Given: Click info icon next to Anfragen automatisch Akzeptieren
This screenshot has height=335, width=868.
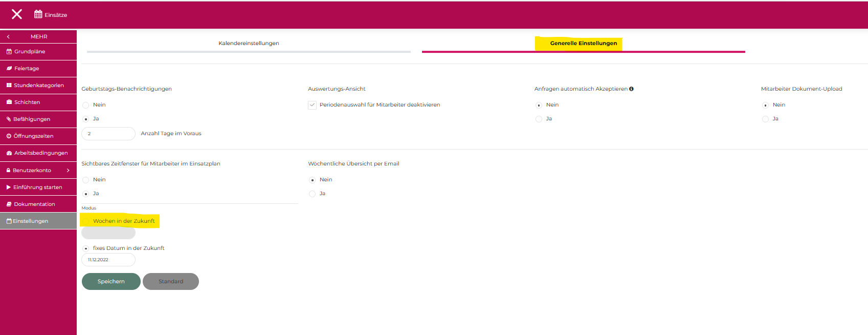Looking at the screenshot, I should (x=631, y=89).
